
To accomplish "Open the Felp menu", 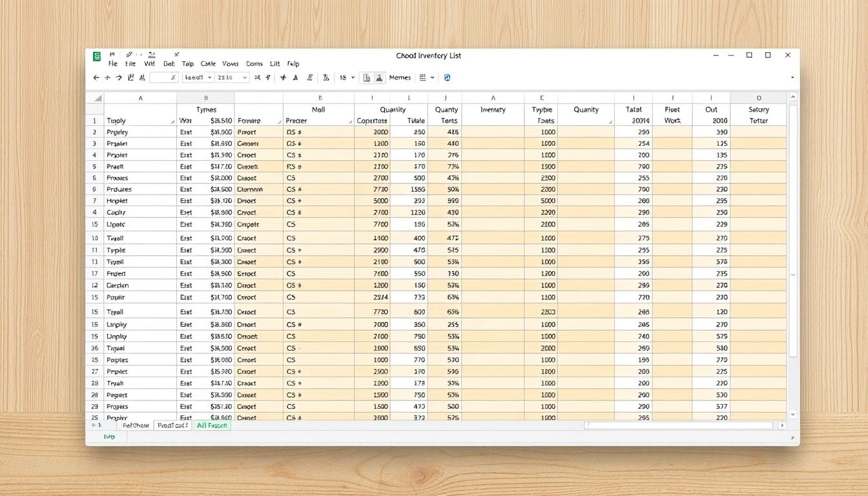I will [293, 64].
